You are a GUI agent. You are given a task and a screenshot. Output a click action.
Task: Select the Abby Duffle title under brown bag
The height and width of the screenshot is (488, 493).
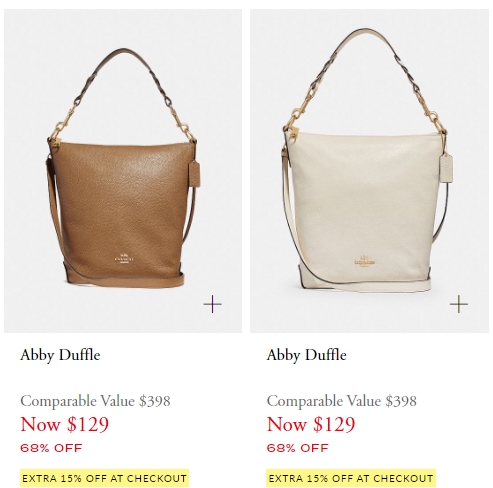[x=60, y=355]
